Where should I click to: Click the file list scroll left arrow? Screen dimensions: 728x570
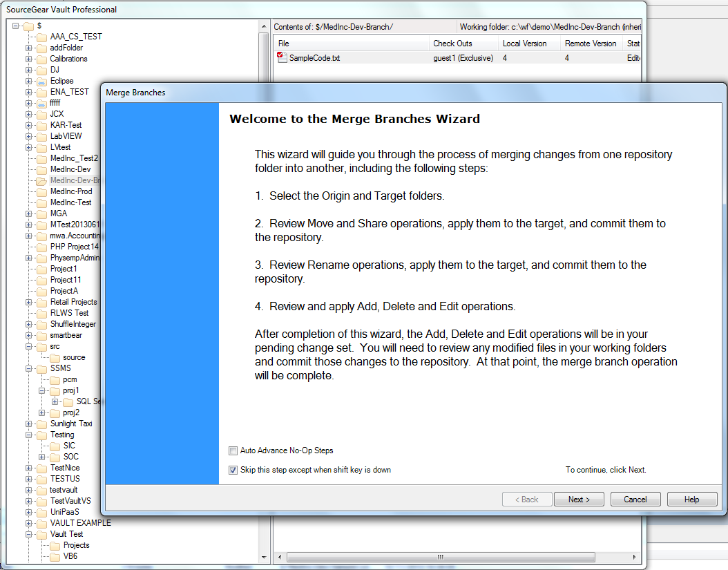280,557
